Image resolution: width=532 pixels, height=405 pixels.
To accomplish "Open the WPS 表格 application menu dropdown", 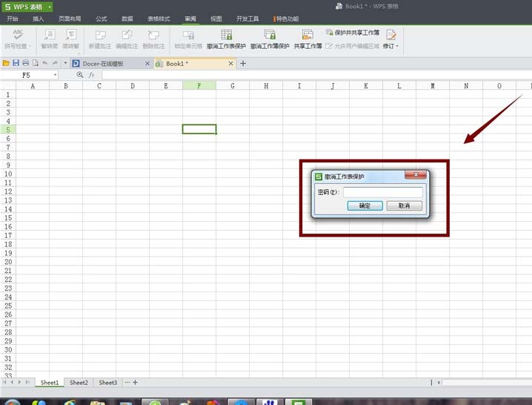I will point(50,6).
